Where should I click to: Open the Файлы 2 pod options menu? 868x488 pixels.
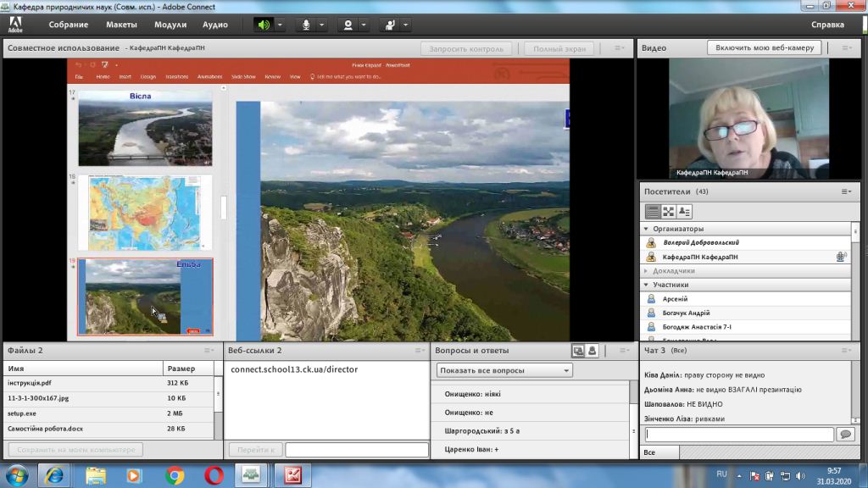click(209, 350)
